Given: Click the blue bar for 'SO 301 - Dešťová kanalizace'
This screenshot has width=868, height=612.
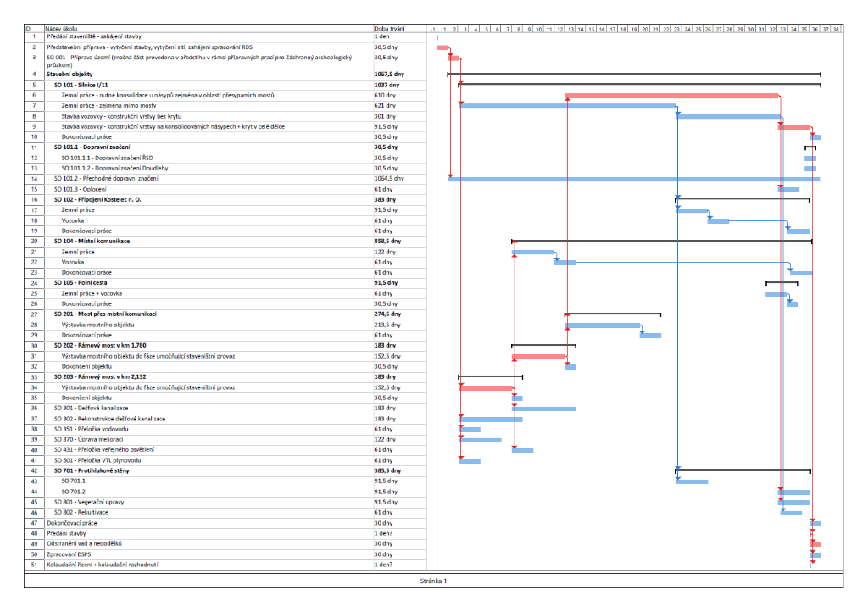Looking at the screenshot, I should point(543,409).
